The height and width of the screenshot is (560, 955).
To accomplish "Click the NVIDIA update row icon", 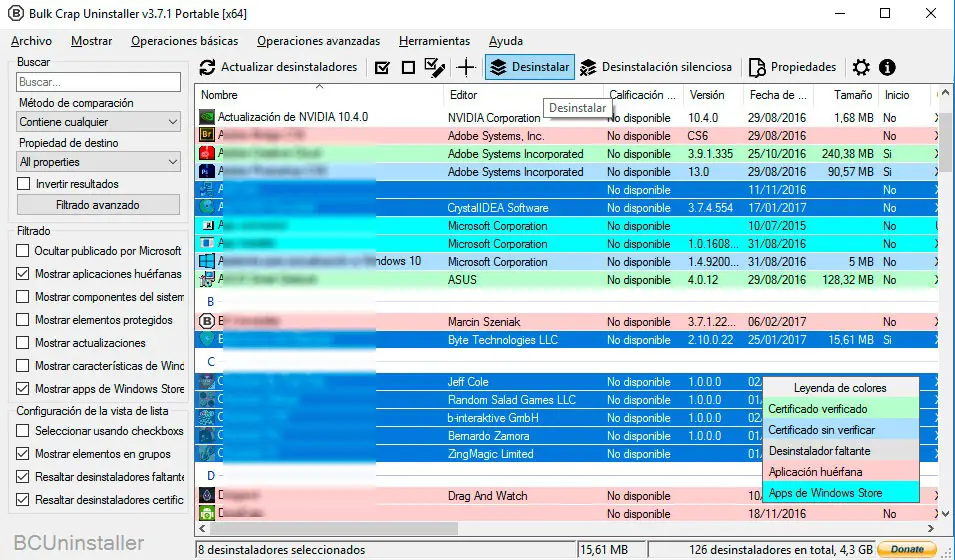I will [x=207, y=117].
